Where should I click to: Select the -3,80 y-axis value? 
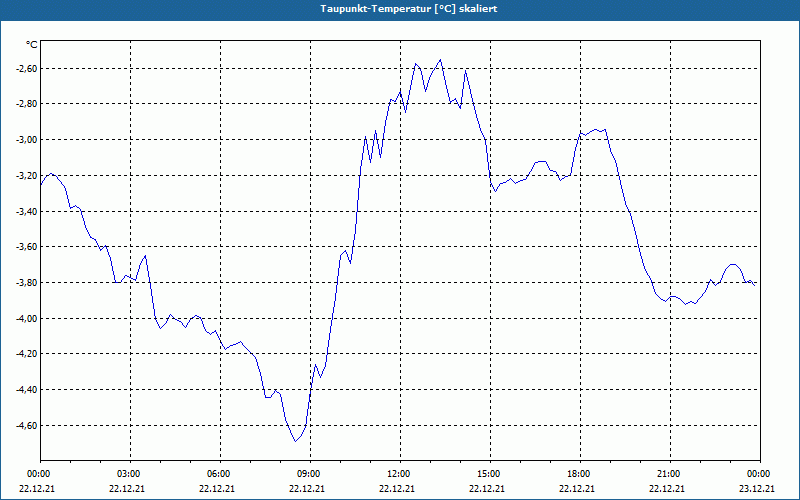click(x=25, y=283)
